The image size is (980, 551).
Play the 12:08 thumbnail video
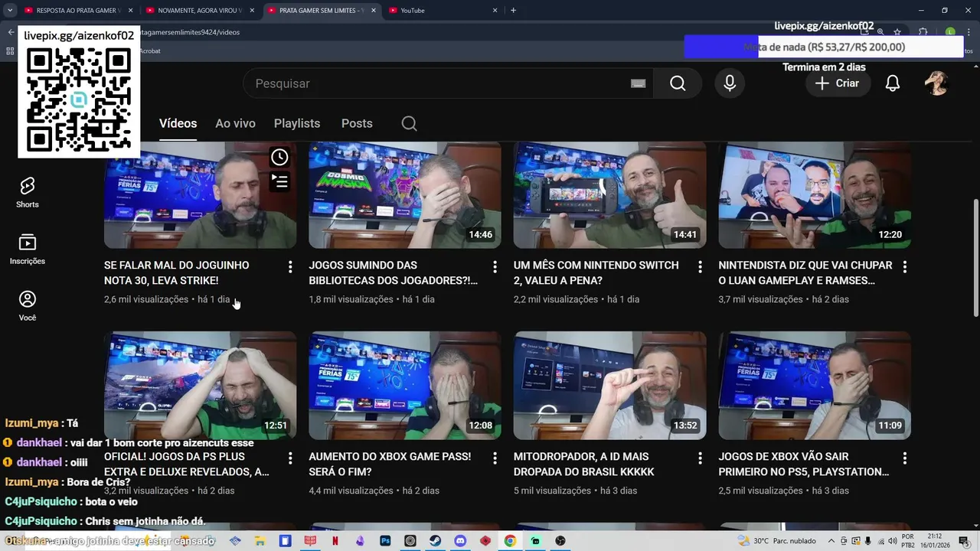(405, 386)
